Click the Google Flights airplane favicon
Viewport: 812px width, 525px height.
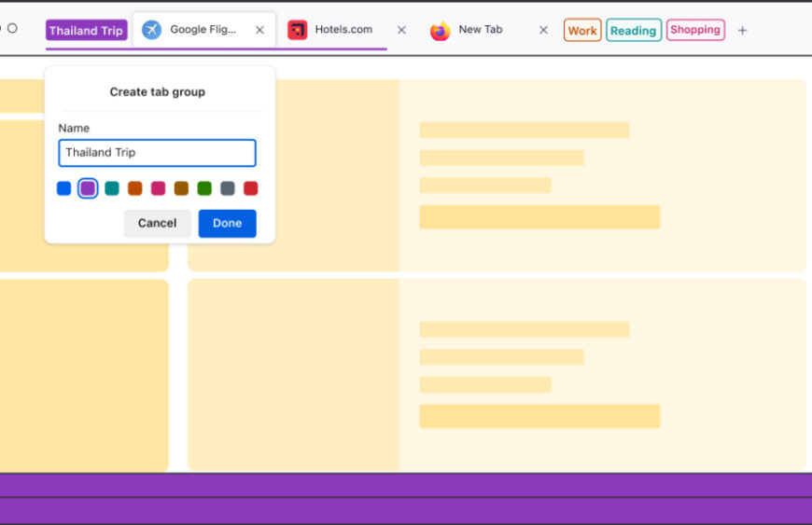[x=151, y=30]
